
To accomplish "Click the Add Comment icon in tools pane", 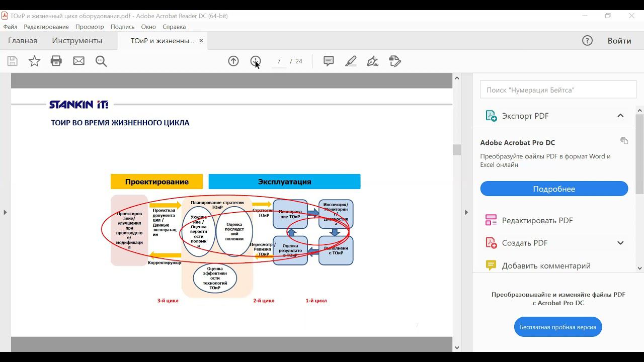I will [x=491, y=265].
